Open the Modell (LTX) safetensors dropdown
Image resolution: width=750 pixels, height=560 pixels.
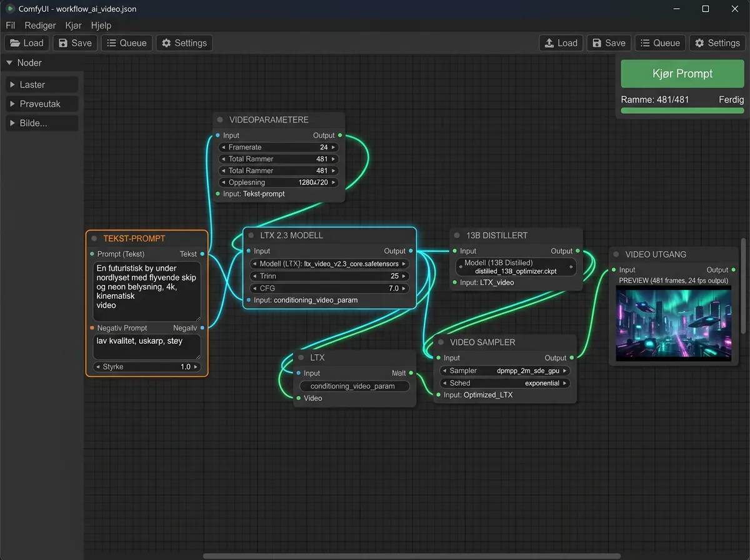point(329,263)
